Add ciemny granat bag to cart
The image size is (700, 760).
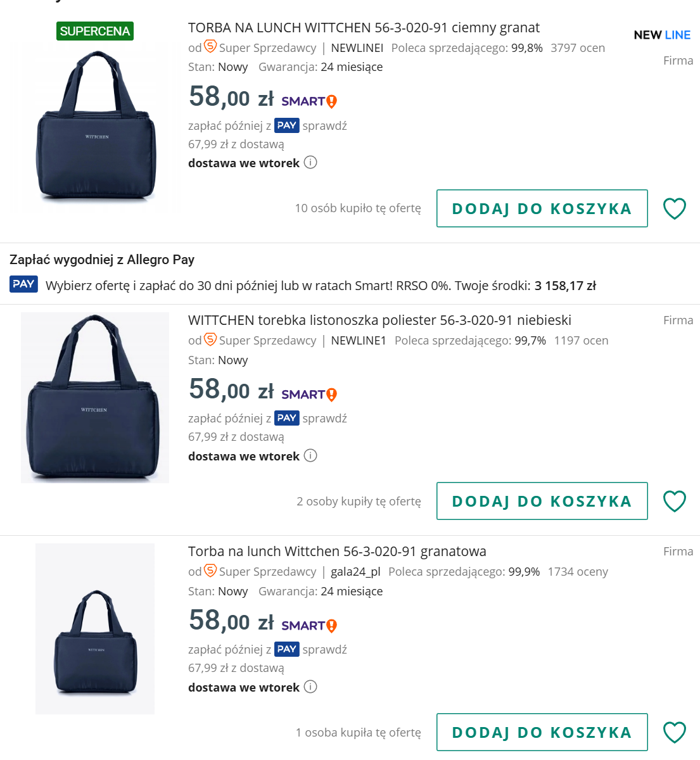542,208
